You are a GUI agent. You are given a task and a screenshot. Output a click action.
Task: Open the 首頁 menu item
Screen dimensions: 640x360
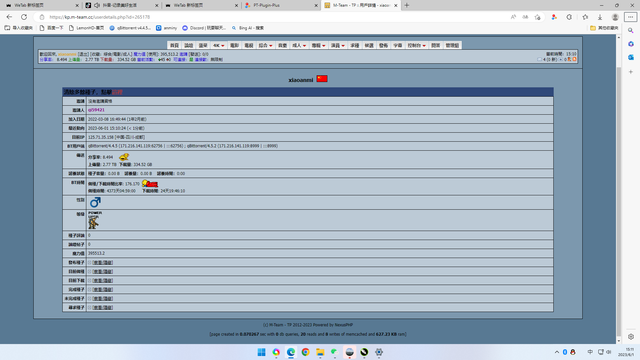pyautogui.click(x=174, y=45)
